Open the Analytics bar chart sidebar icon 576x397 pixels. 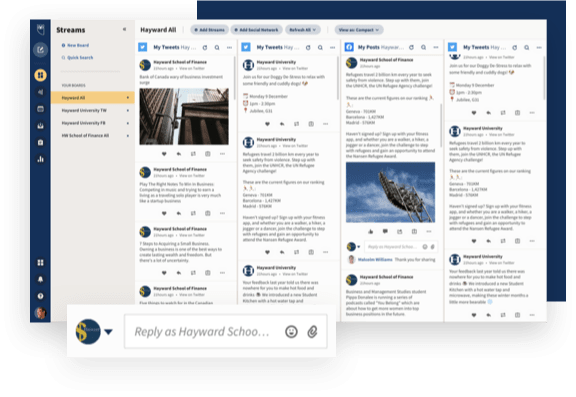[x=40, y=159]
